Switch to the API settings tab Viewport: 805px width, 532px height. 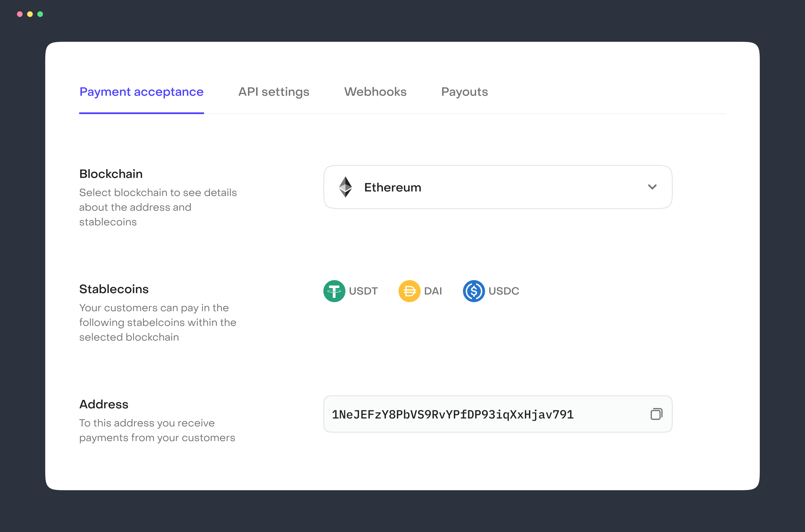click(x=274, y=92)
